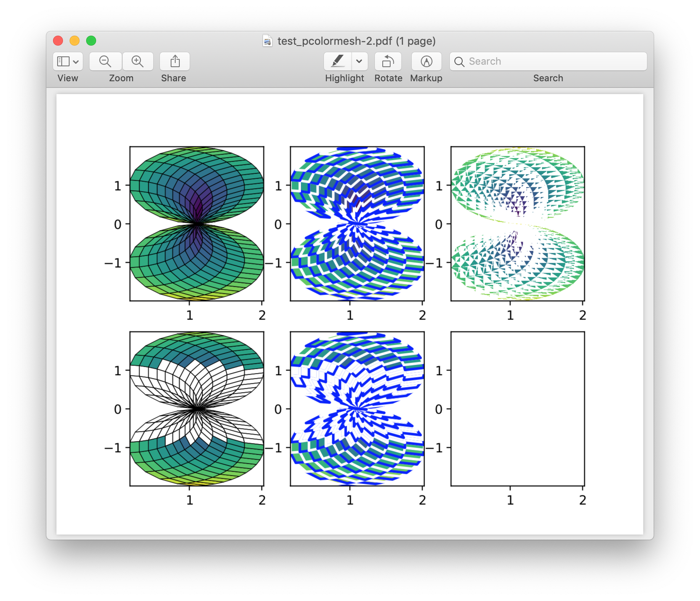Click the Highlight label under the toolbar

pos(345,78)
